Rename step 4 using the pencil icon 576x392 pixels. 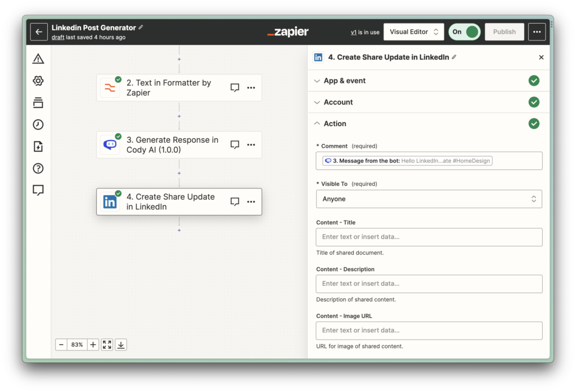pos(454,57)
